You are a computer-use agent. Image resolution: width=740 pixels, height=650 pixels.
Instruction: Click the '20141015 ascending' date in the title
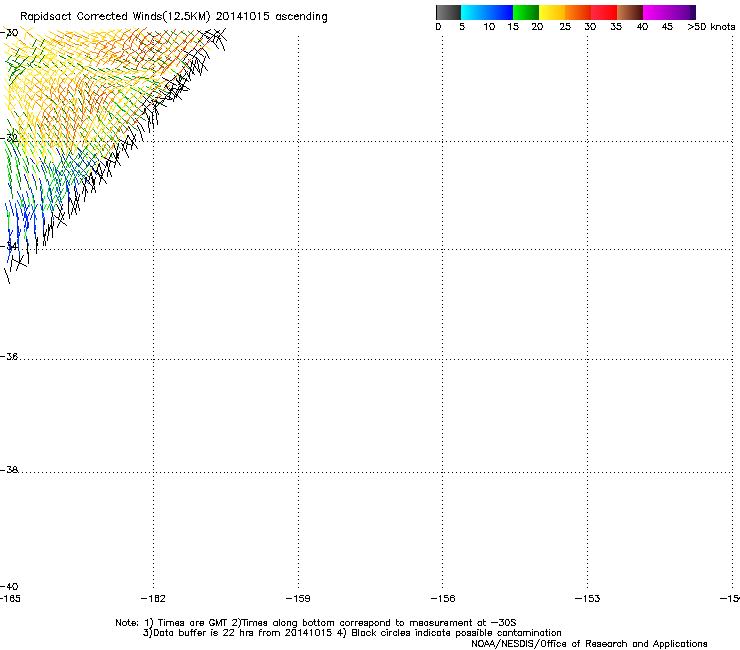271,17
